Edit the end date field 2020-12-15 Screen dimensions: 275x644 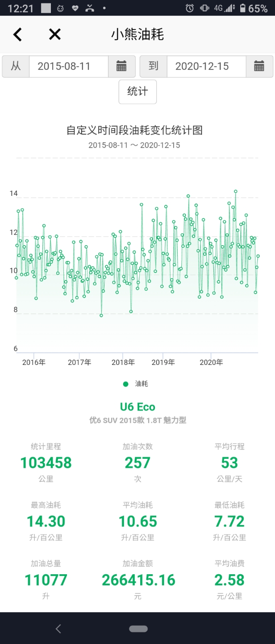(x=206, y=67)
